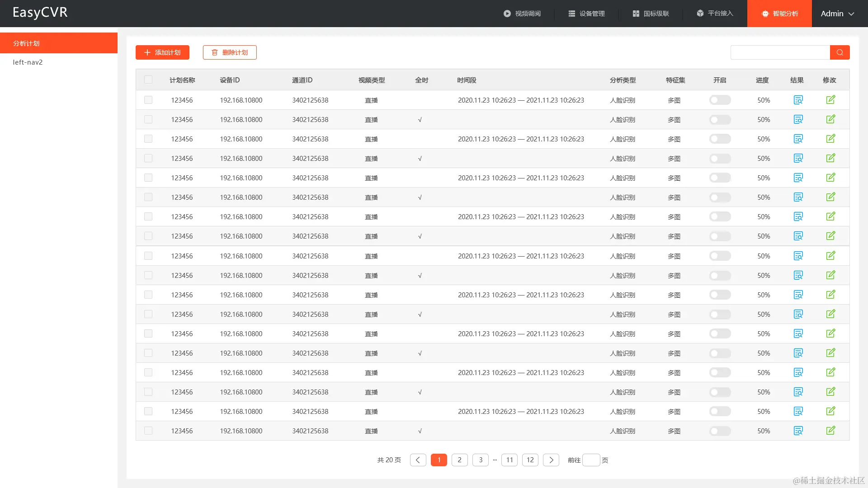Check the select-all checkbox in table header
This screenshot has height=488, width=868.
148,80
